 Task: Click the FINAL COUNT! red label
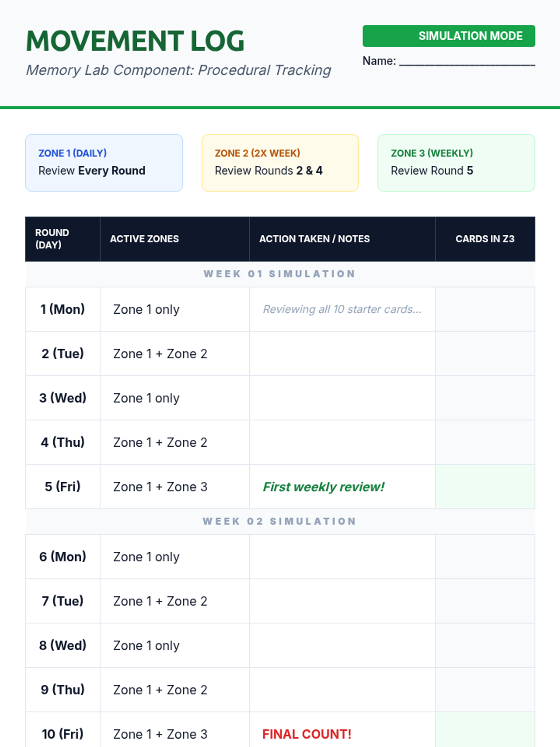(307, 734)
